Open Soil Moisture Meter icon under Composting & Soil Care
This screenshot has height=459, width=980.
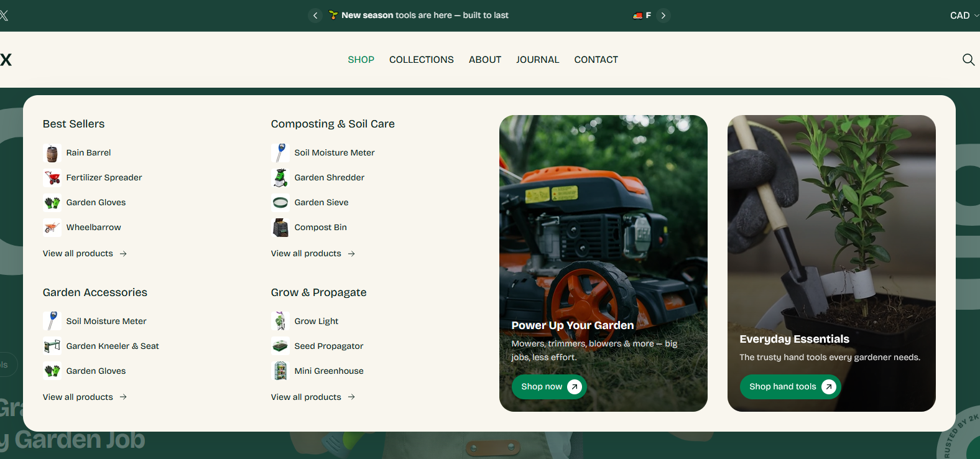(280, 153)
